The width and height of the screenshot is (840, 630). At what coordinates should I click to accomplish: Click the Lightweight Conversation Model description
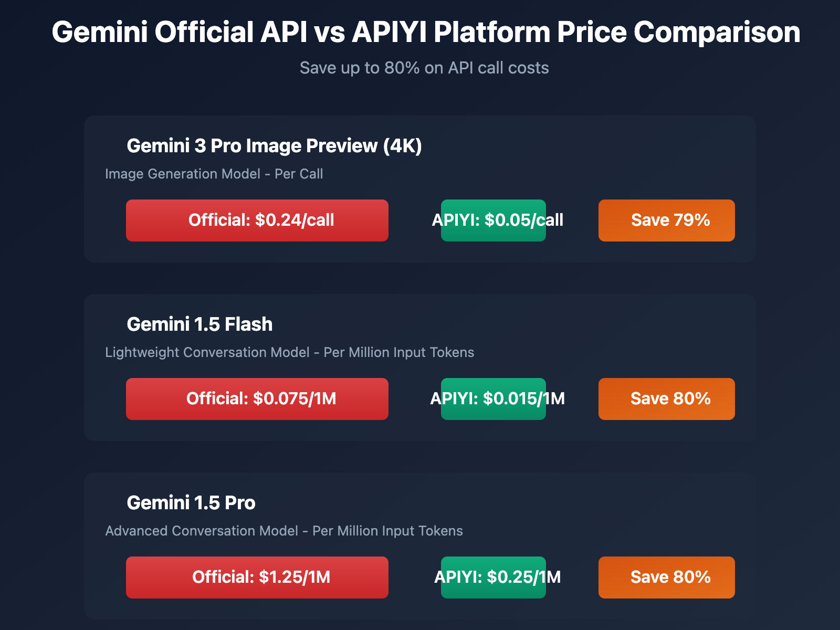(x=289, y=352)
